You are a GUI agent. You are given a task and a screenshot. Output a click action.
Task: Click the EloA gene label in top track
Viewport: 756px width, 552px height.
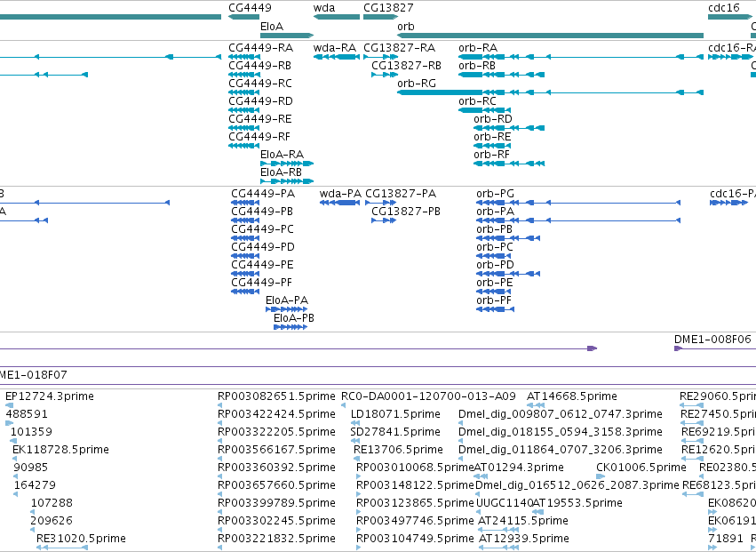272,27
